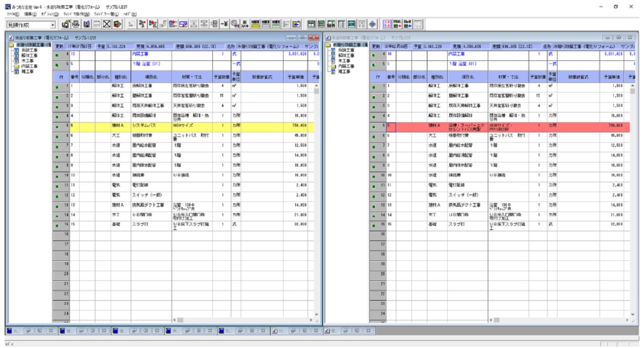
Task: Click the app icon in the main title bar
Action: tap(8, 7)
